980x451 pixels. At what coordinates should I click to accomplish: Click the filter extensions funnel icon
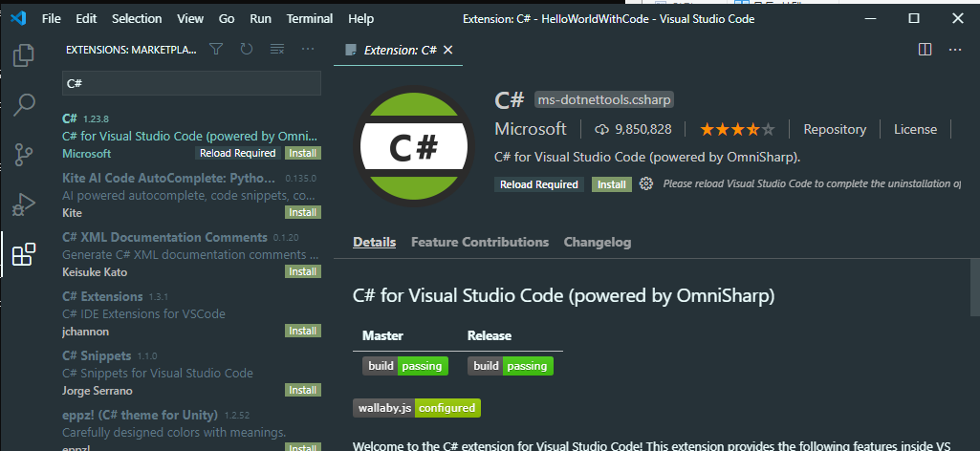(x=216, y=50)
